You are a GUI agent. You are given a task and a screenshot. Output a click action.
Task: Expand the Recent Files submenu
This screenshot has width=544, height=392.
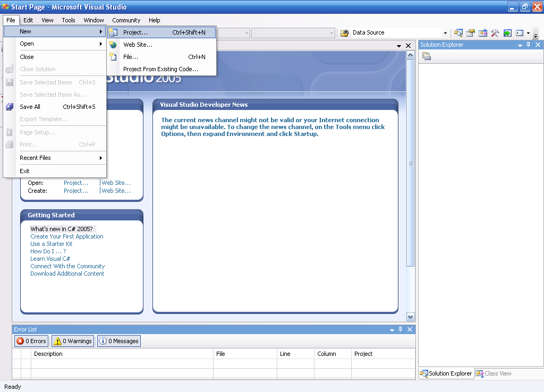pos(55,158)
